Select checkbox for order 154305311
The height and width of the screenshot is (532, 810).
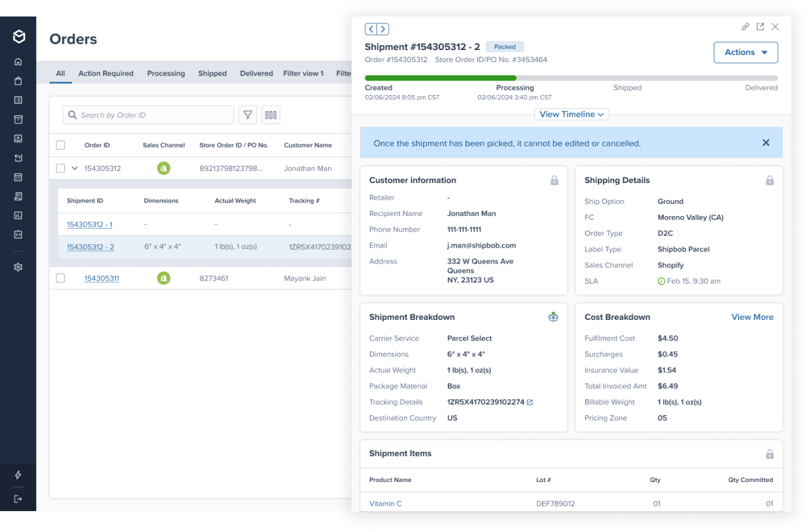point(60,278)
